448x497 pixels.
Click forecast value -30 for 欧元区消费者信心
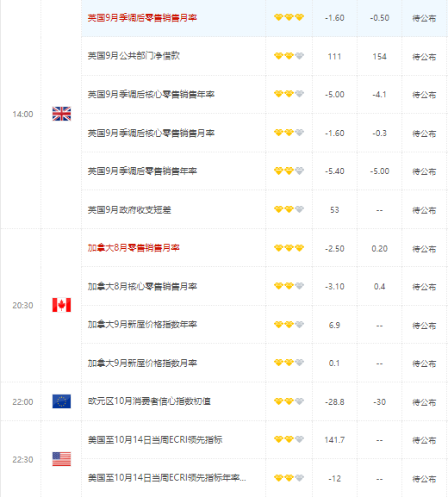pyautogui.click(x=380, y=402)
